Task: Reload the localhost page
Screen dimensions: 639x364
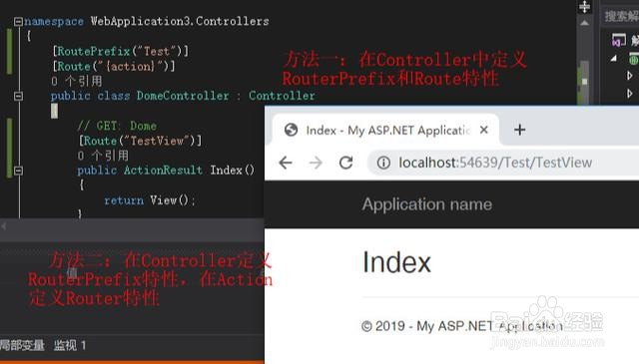Action: click(346, 163)
